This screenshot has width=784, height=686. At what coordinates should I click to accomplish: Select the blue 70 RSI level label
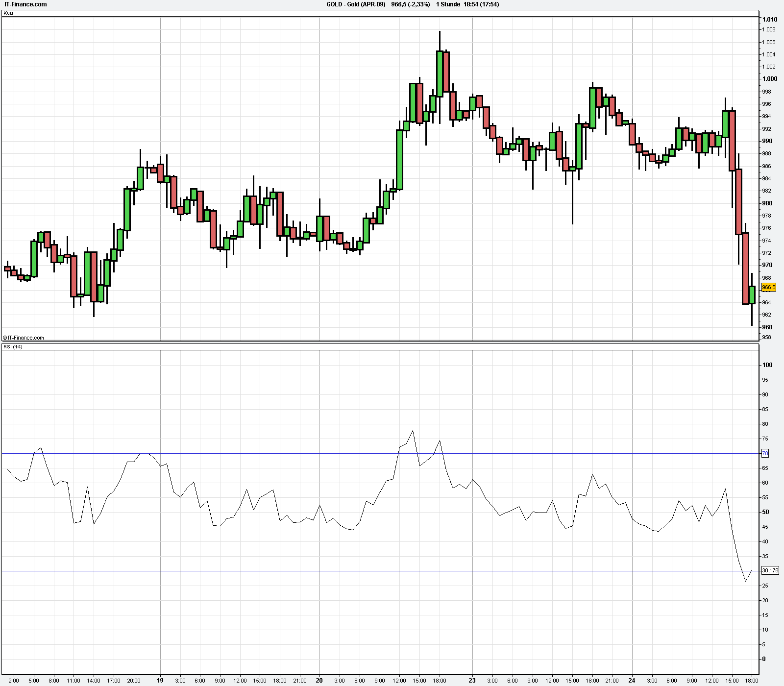coord(766,453)
